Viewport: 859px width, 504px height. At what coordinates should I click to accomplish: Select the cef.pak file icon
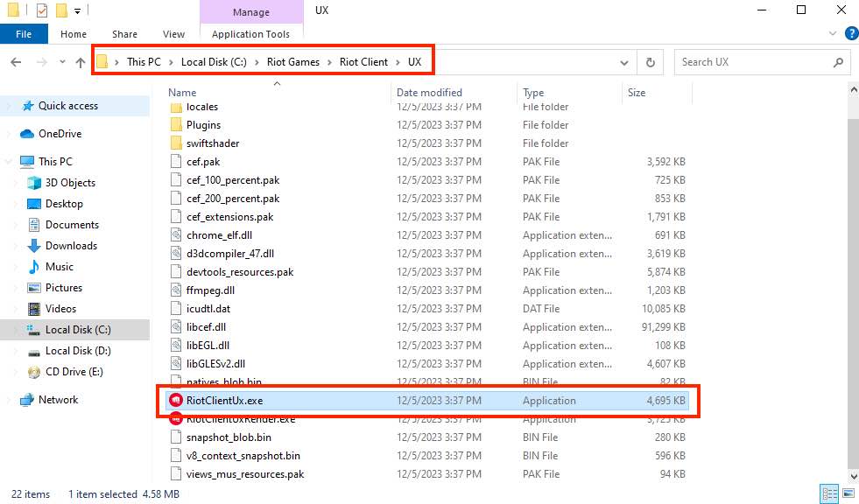(176, 161)
